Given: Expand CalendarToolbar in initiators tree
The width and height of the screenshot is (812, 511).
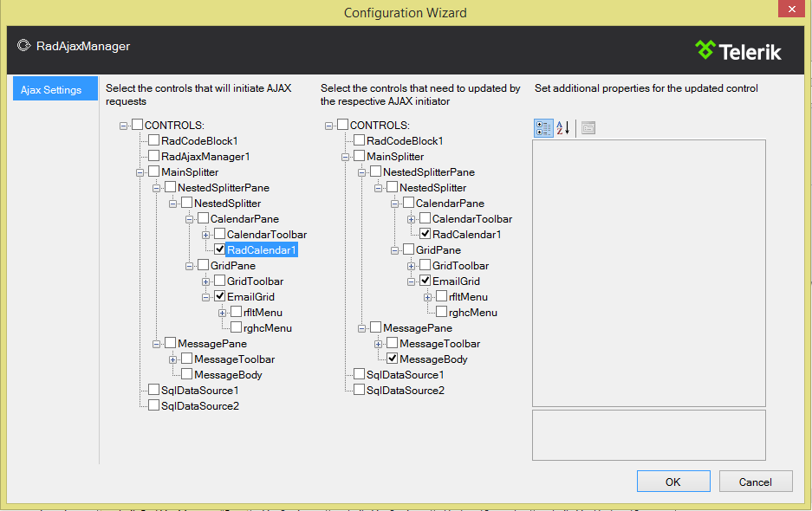Looking at the screenshot, I should pos(206,235).
